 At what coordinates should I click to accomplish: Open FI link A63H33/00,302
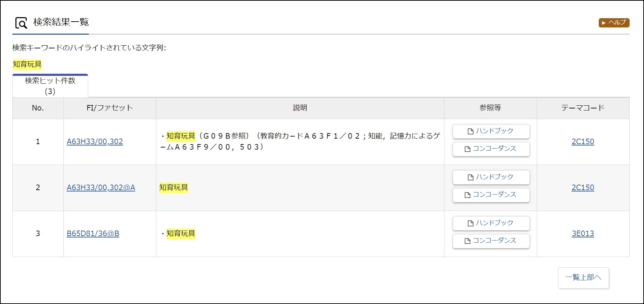point(95,142)
